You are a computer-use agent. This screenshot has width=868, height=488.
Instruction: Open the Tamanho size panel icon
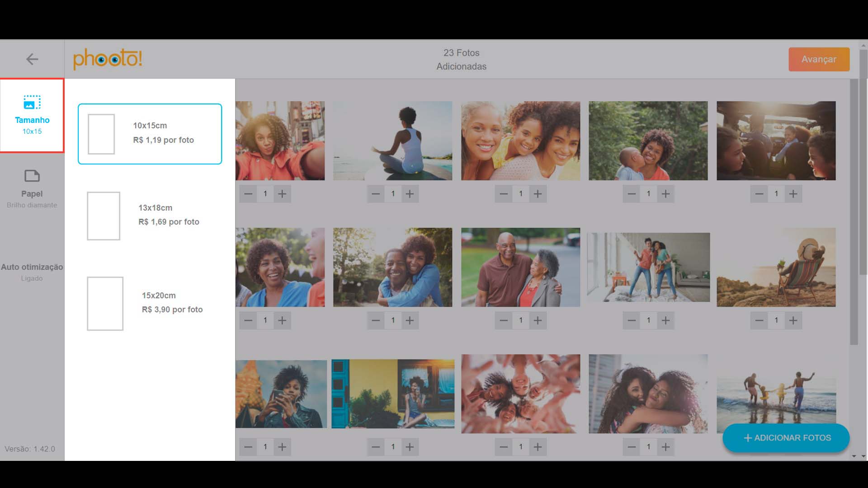32,103
